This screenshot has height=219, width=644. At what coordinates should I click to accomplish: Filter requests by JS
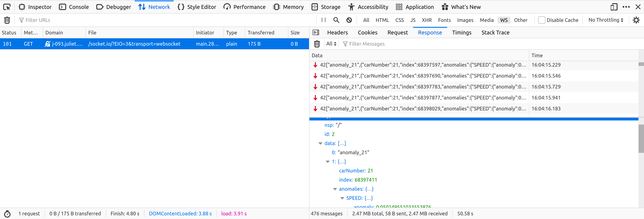pos(413,20)
